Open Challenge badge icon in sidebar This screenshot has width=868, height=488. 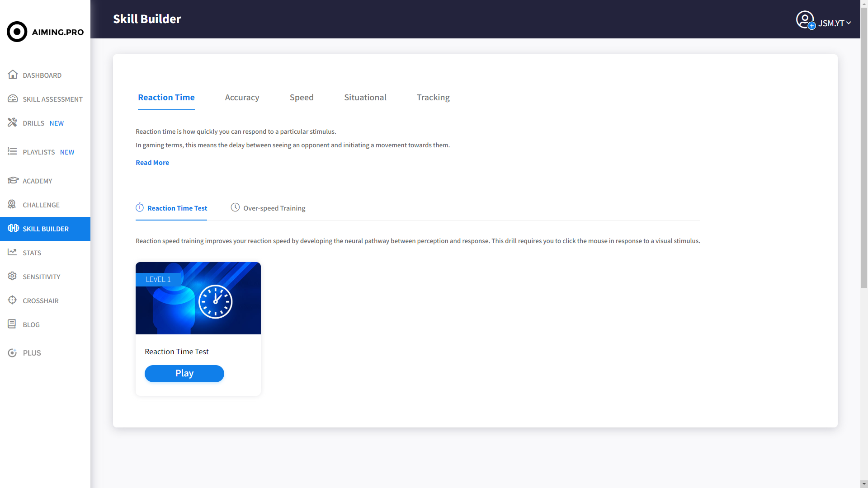coord(12,204)
